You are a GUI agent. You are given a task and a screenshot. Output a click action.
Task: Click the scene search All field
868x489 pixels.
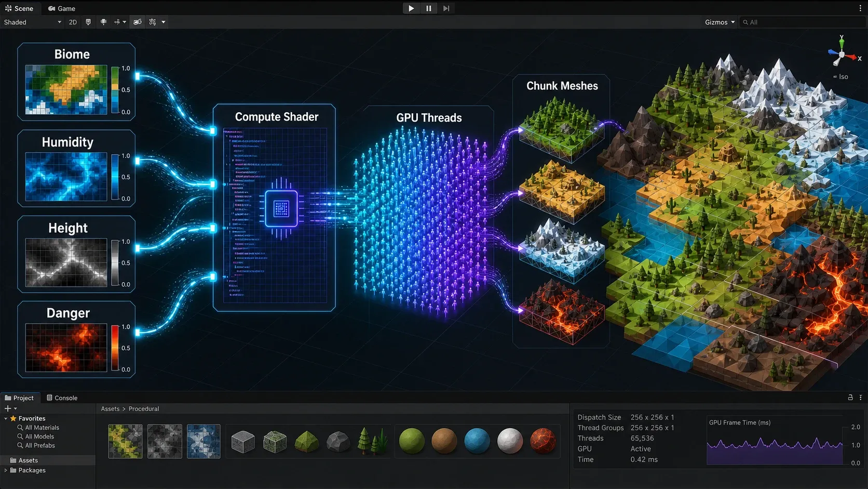click(x=802, y=22)
